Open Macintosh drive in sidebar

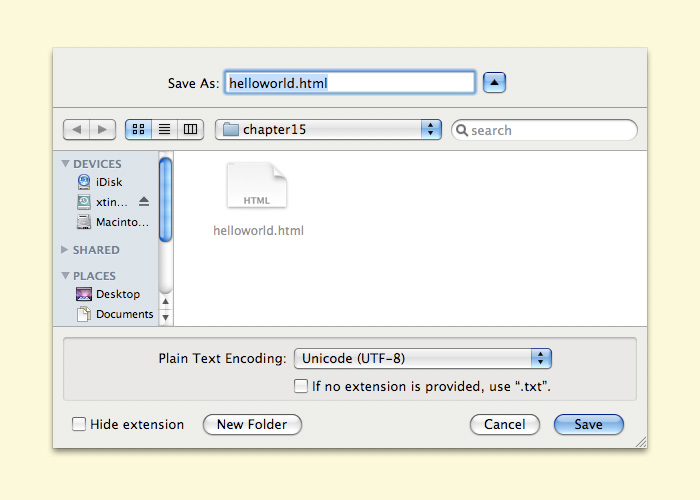click(121, 222)
